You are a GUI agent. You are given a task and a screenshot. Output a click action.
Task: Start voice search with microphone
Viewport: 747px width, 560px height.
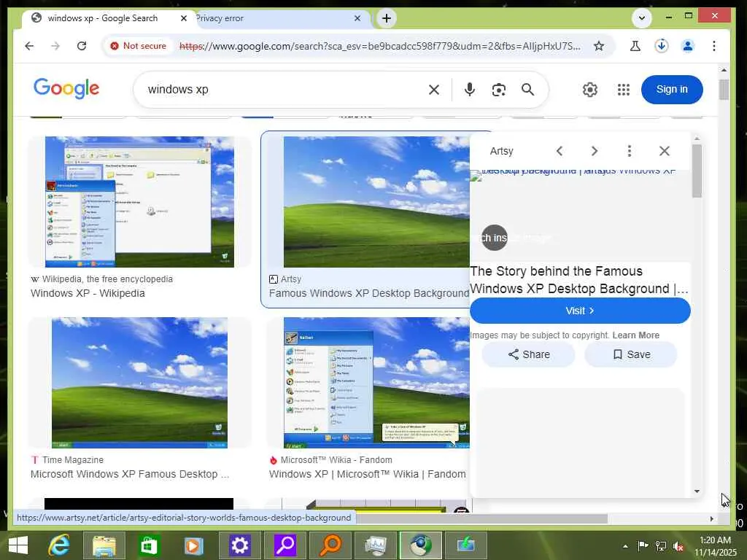469,90
